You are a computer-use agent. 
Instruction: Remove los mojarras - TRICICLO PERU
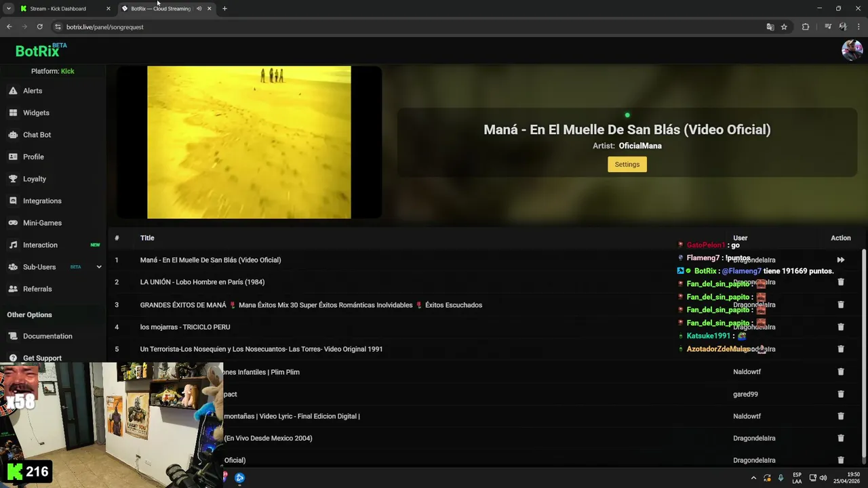tap(840, 327)
